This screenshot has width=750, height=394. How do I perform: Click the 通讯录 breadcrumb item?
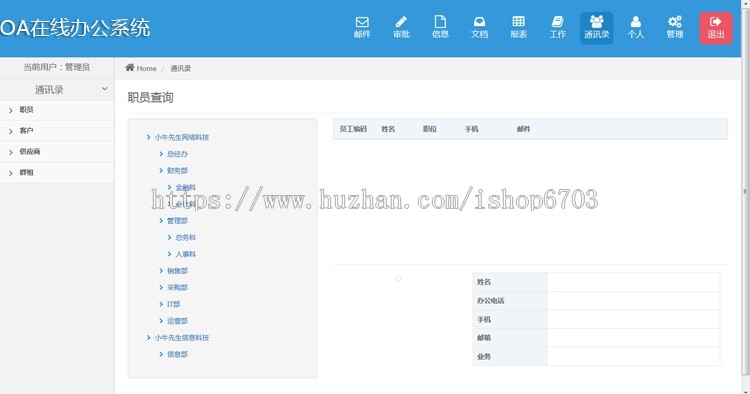[180, 68]
